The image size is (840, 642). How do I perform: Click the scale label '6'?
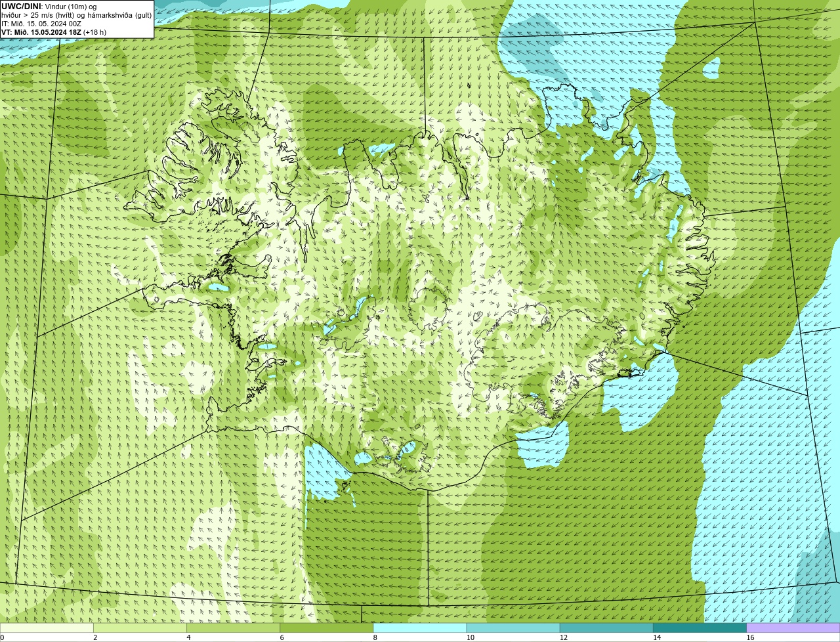[x=282, y=637]
